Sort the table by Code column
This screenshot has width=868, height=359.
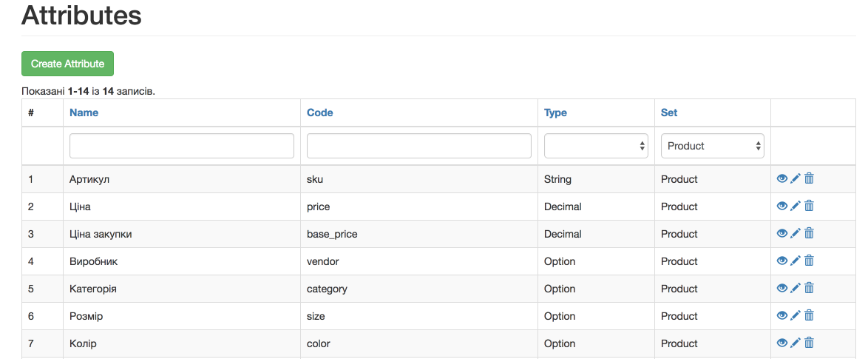click(x=319, y=113)
